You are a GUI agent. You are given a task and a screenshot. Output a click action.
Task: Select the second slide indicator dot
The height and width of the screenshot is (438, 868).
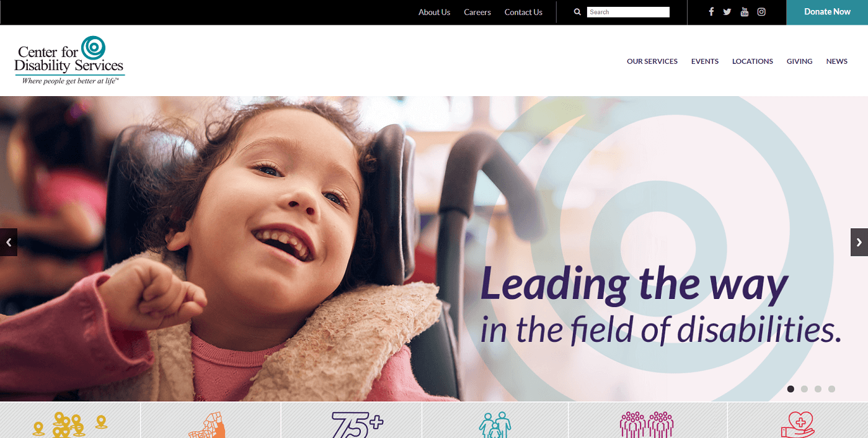804,389
